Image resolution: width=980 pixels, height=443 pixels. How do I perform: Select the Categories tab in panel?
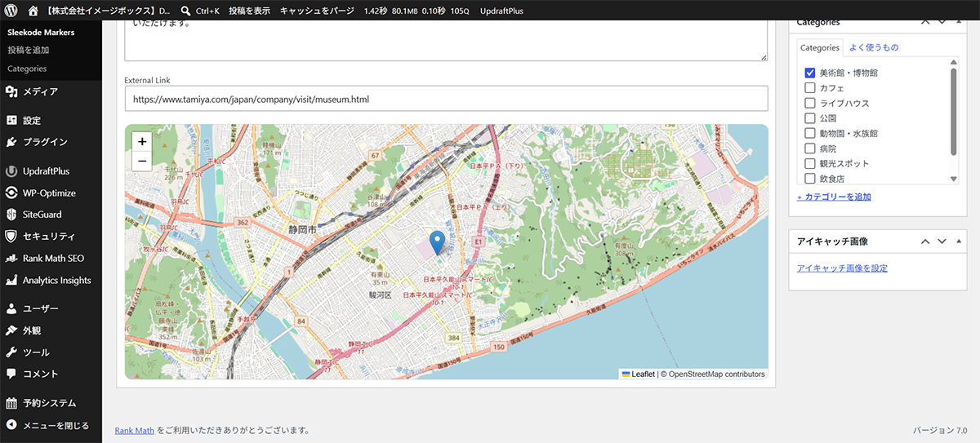click(x=819, y=47)
